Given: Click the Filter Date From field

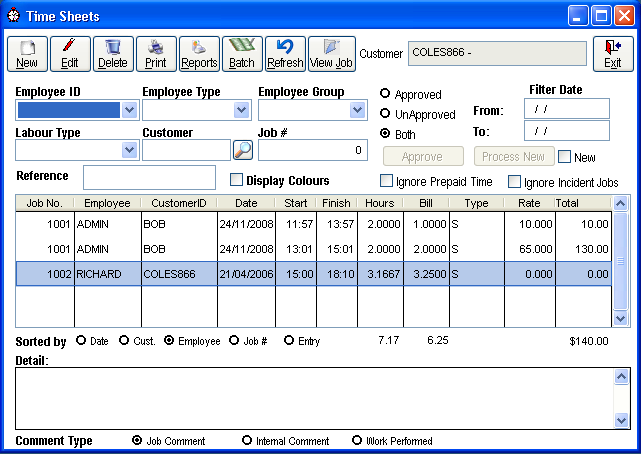Looking at the screenshot, I should [x=566, y=109].
